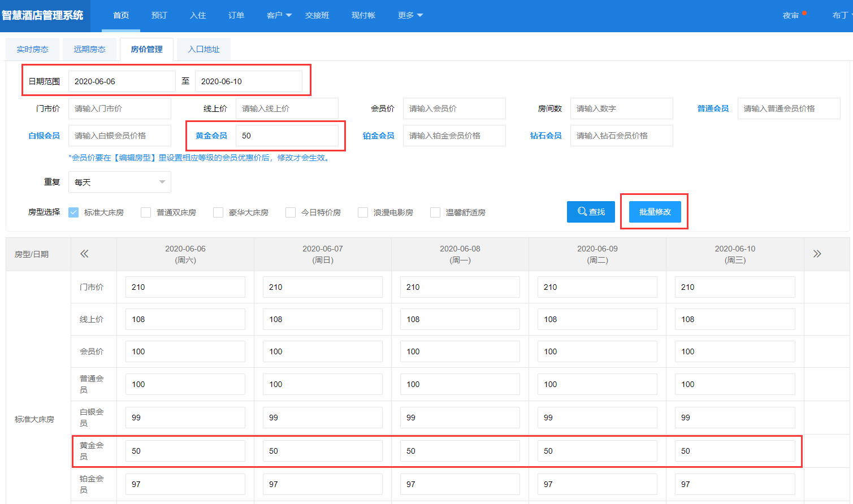Click 线上价 cell for 2020-06-09
Screen dimensions: 853x504
click(597, 319)
